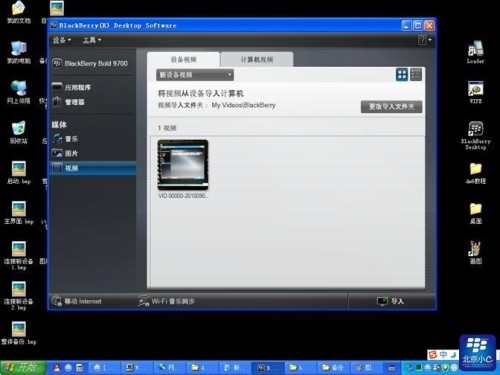Select the 计算机视频 tab

click(257, 59)
